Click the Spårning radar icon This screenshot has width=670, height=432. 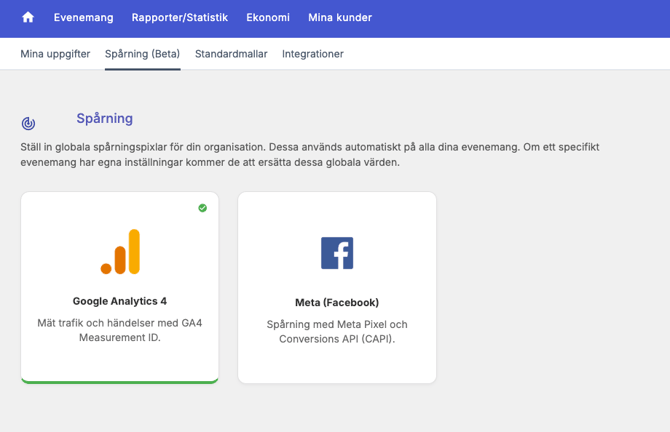click(29, 123)
